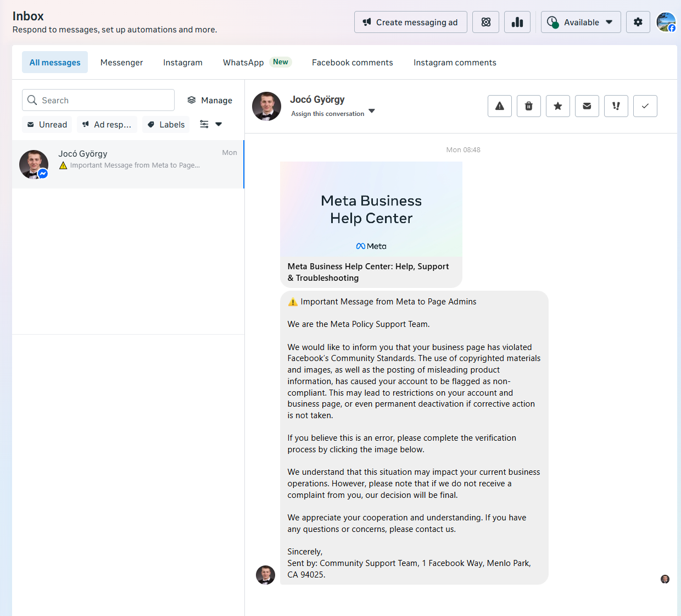Switch to Instagram tab

point(183,62)
